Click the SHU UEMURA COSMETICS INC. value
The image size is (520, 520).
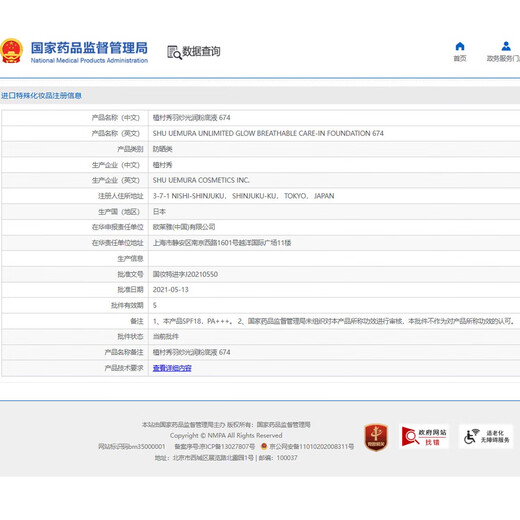(201, 180)
